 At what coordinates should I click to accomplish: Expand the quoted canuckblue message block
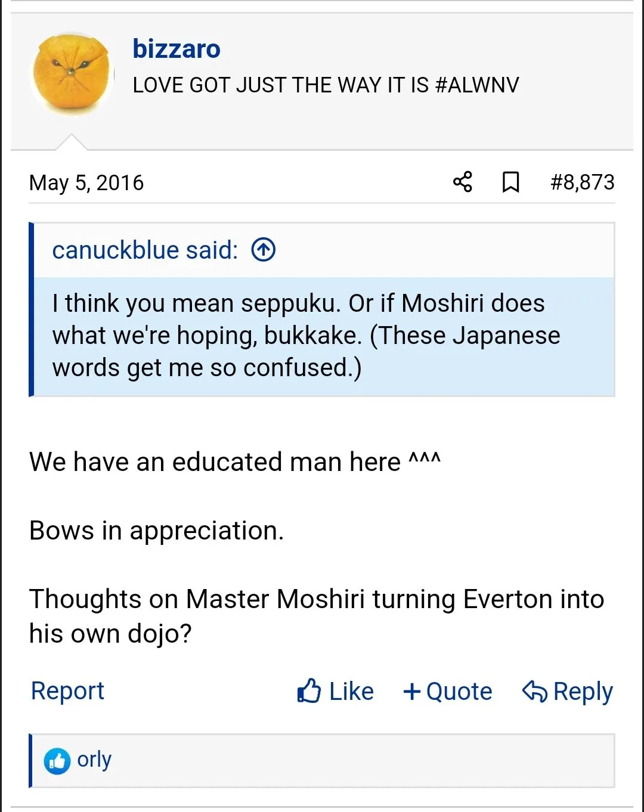[322, 336]
